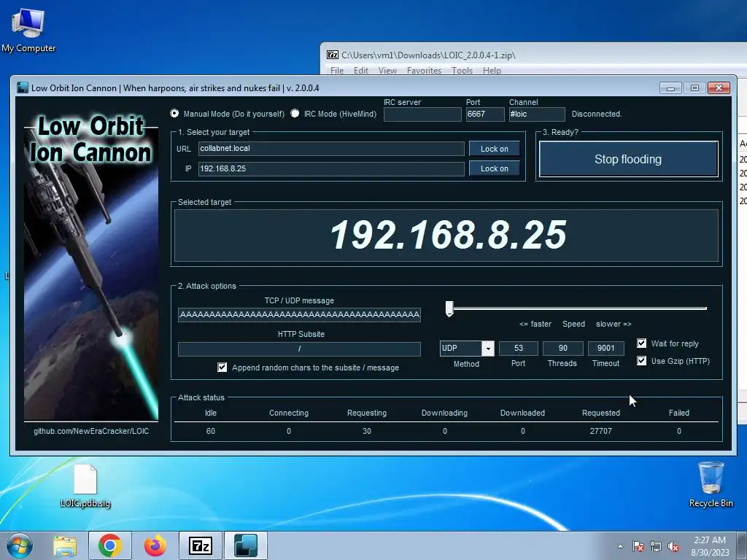Viewport: 747px width, 560px height.
Task: Open the network tray icon
Action: tap(656, 547)
